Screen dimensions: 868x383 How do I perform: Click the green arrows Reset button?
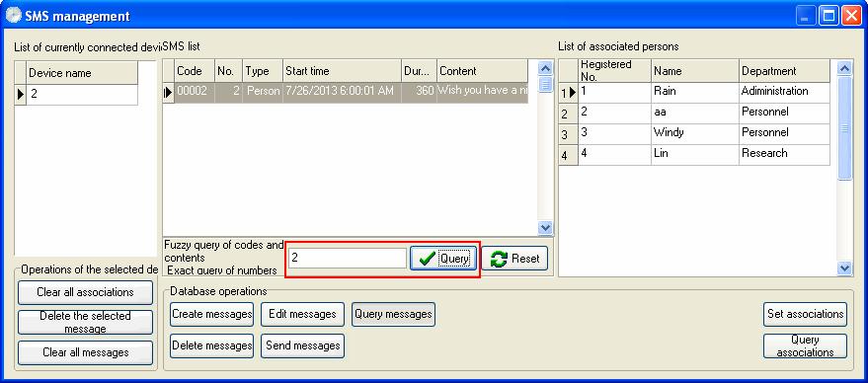pos(514,259)
